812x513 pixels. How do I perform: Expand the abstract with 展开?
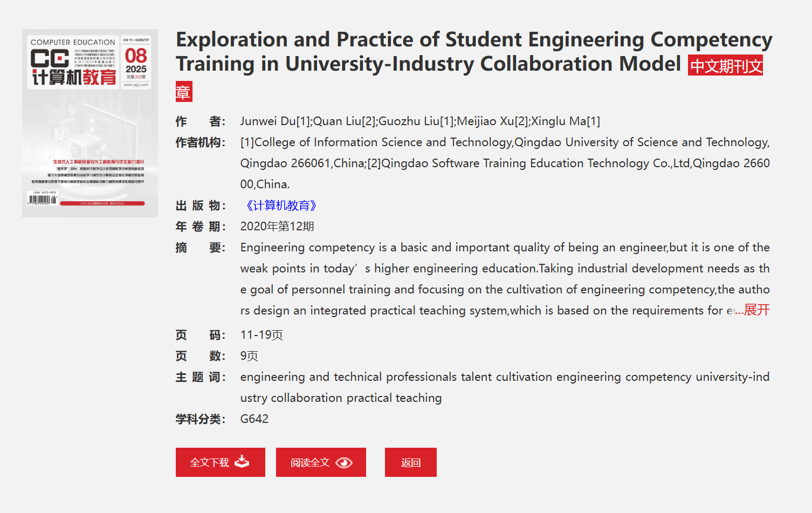(x=757, y=310)
